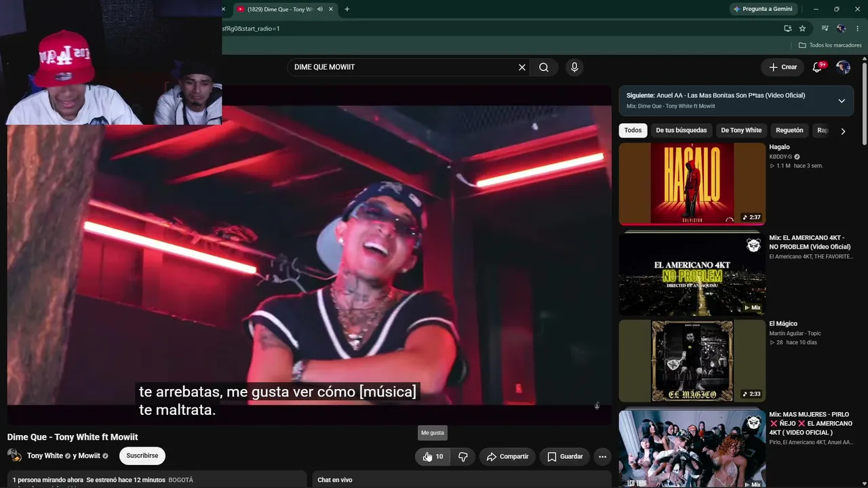Click the Tony White channel name
Viewport: 868px width, 488px height.
[45, 456]
